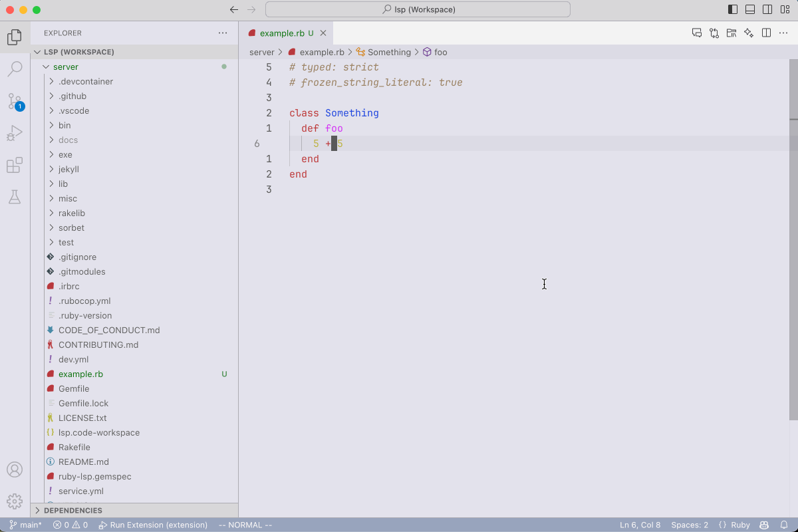The height and width of the screenshot is (532, 798).
Task: Click the Explorer more actions ellipsis
Action: point(223,33)
